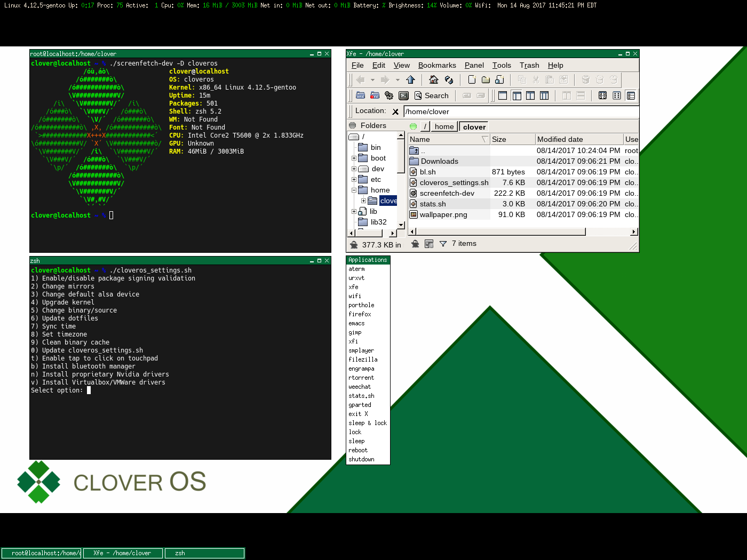Create a new folder with the toolbar icon
Viewport: 747px width, 560px height.
486,79
